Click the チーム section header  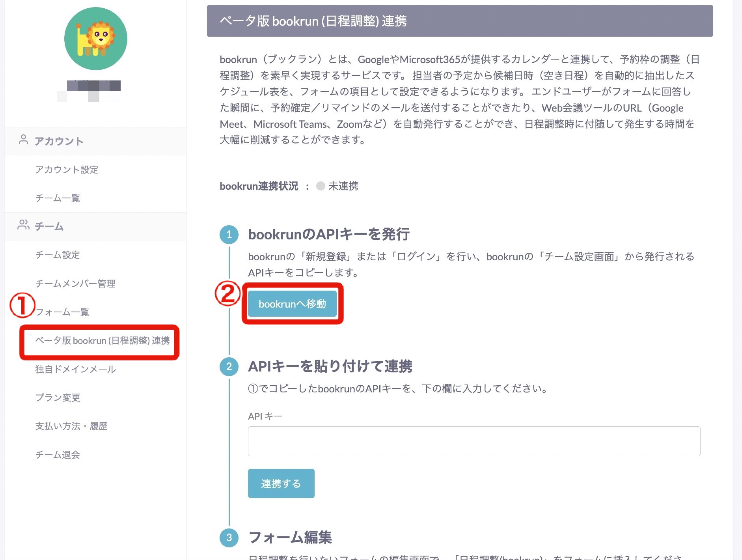click(95, 226)
